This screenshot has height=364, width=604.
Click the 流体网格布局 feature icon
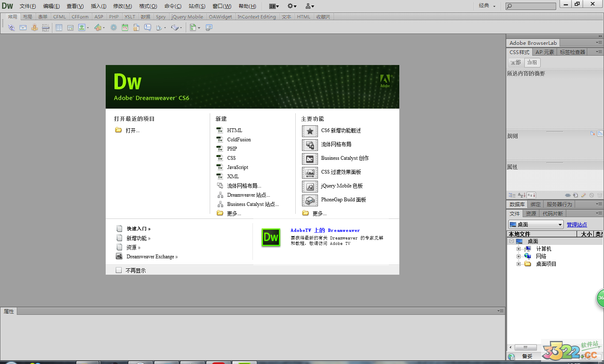coord(310,145)
